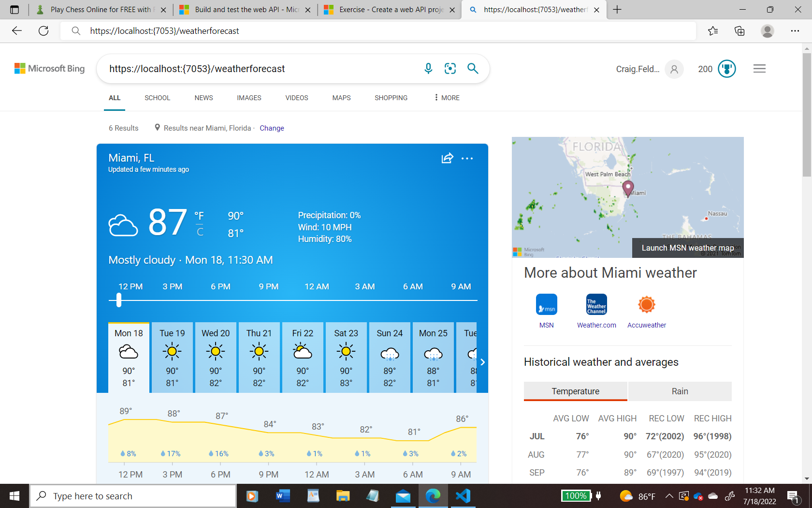Open the tab actions menu icon
Viewport: 812px width, 508px height.
[x=14, y=10]
